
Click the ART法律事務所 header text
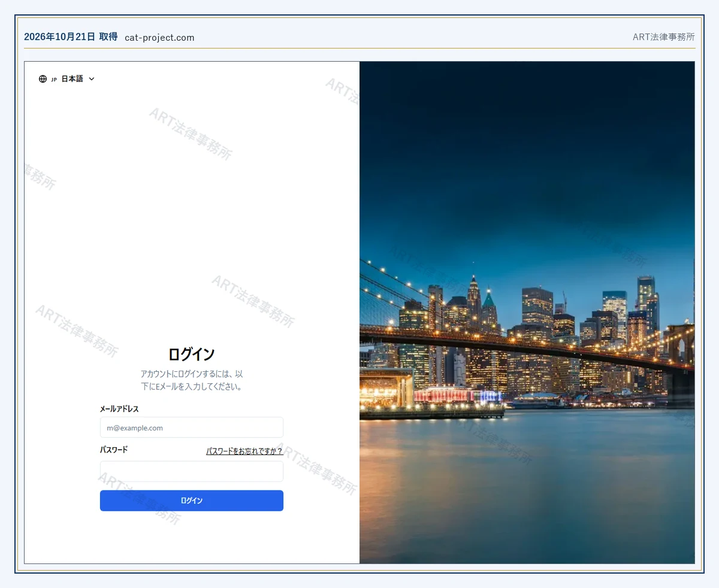pyautogui.click(x=664, y=37)
